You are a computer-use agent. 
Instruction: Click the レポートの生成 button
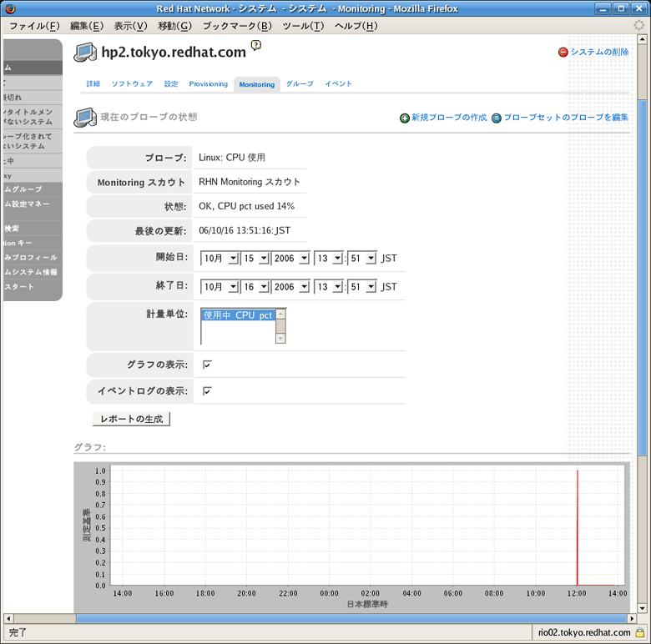click(x=131, y=419)
